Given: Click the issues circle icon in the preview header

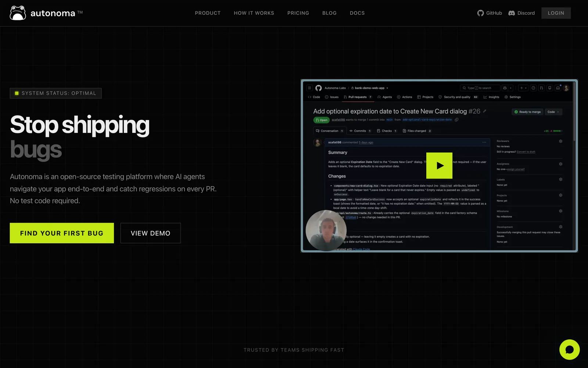Looking at the screenshot, I should [x=533, y=88].
